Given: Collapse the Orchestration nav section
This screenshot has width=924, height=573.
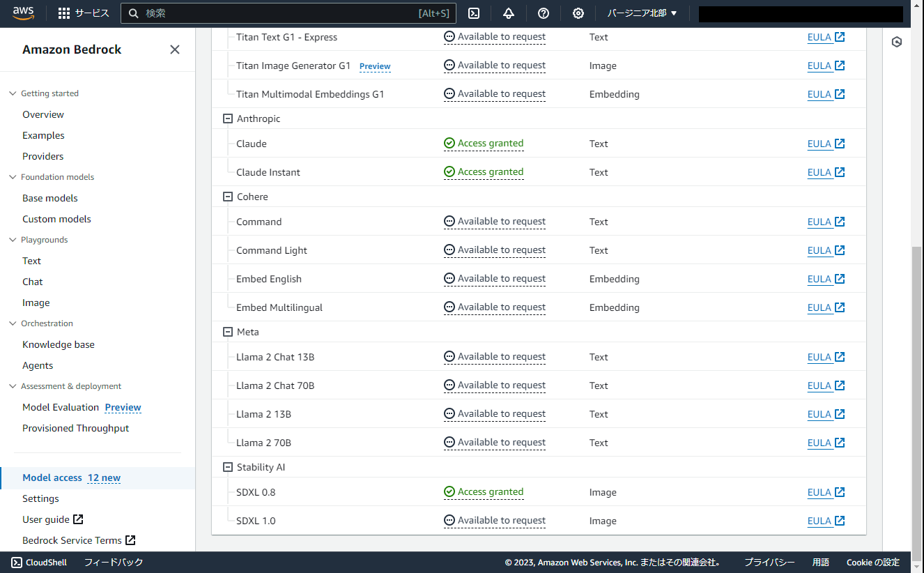Looking at the screenshot, I should click(x=13, y=323).
